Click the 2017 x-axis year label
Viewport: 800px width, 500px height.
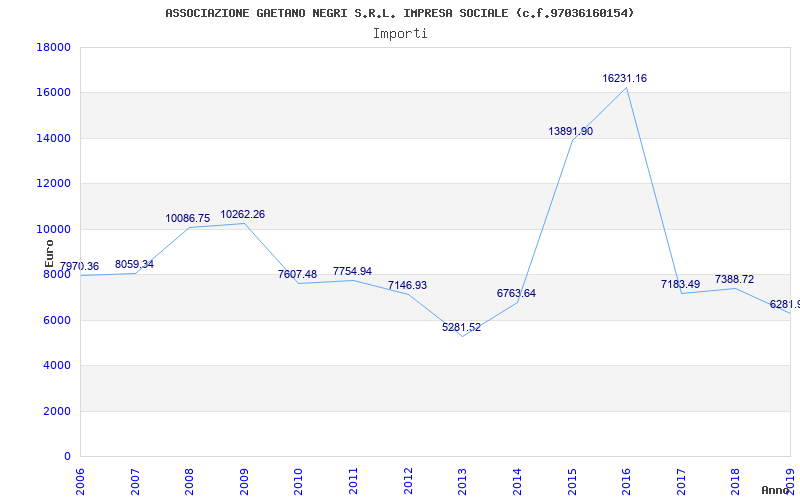tap(681, 481)
